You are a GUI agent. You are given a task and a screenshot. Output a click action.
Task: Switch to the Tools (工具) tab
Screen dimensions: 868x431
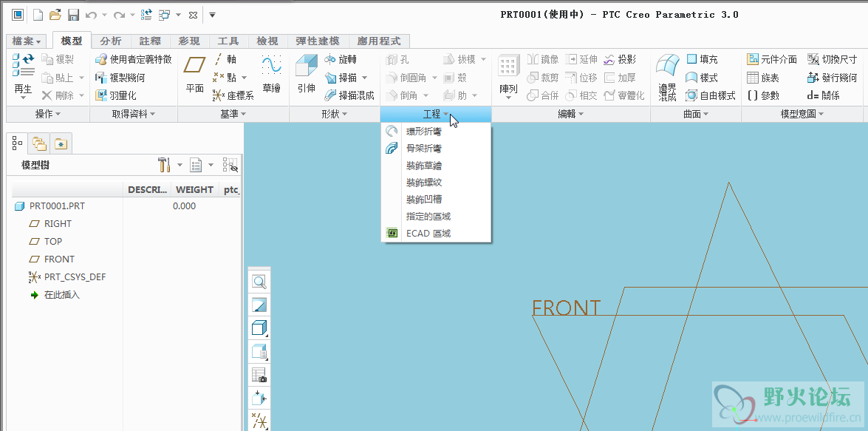[228, 41]
